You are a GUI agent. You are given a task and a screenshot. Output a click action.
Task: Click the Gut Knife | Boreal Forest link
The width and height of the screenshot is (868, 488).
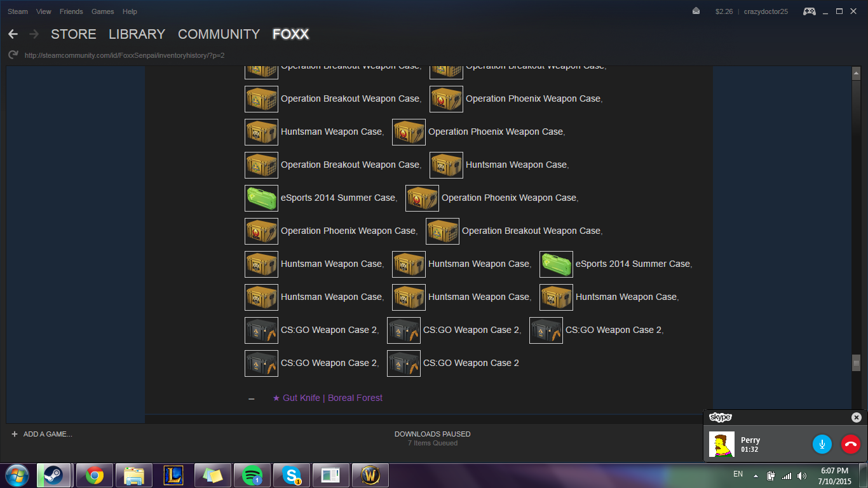(x=327, y=398)
